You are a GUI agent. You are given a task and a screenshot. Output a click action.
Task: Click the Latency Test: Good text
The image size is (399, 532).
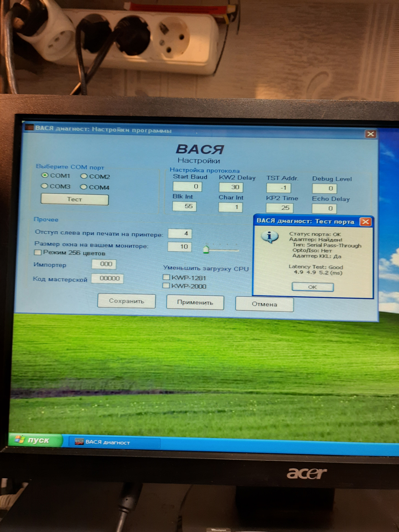(316, 267)
